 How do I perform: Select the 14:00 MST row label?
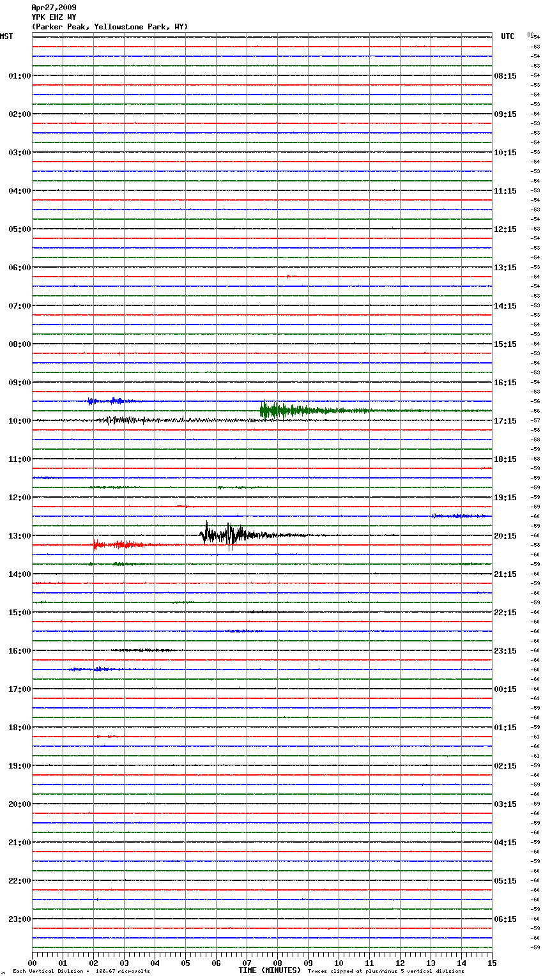20,574
